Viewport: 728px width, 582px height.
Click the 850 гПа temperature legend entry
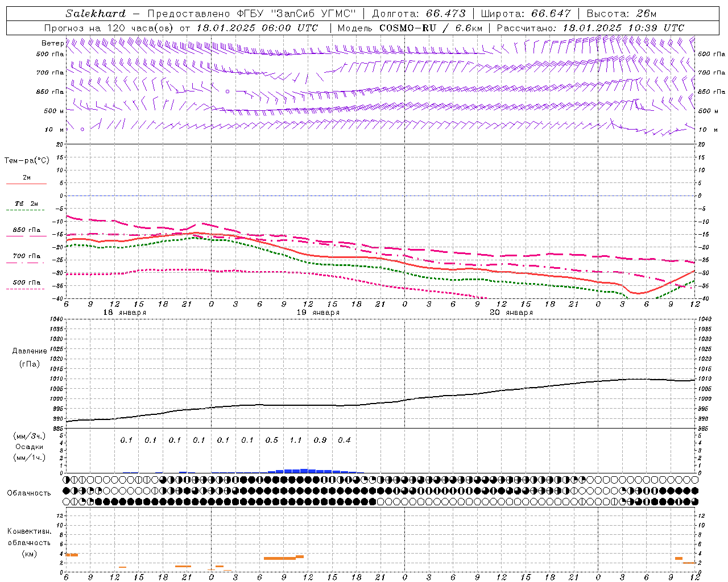(x=26, y=230)
